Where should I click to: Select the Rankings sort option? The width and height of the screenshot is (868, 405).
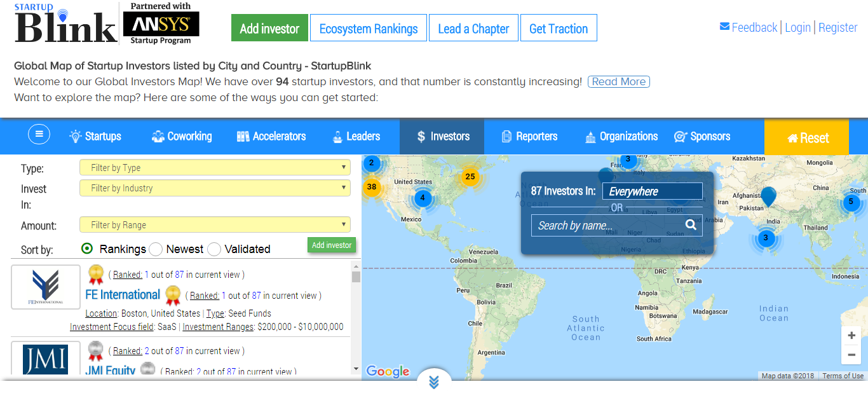point(88,249)
